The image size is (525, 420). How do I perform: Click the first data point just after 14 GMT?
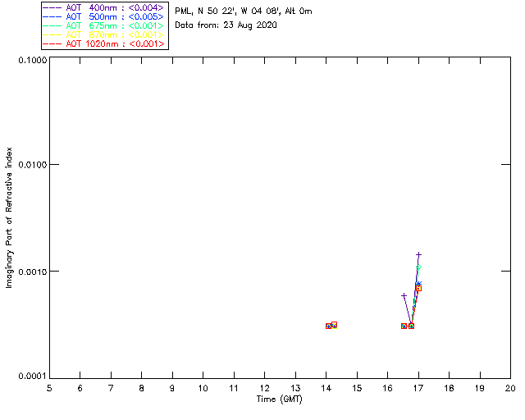click(x=328, y=326)
